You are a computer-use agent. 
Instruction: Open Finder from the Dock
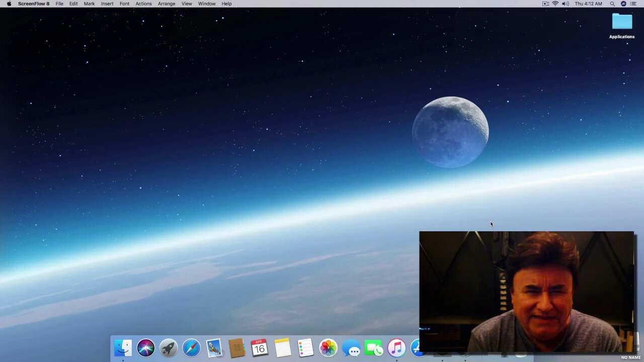[123, 348]
